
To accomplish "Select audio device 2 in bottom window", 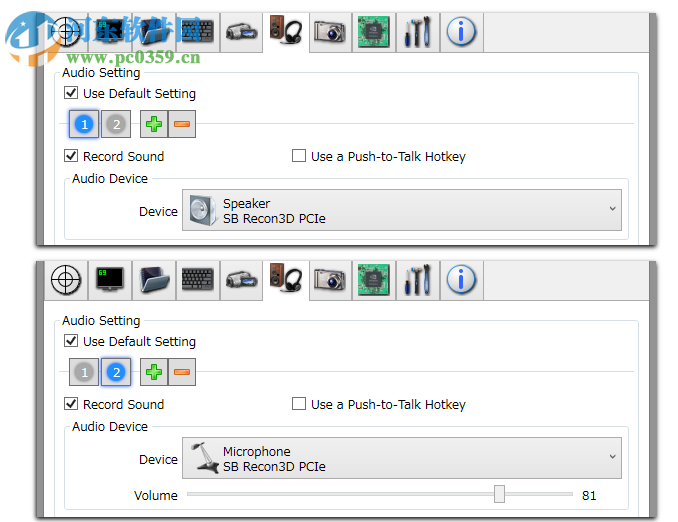I will tap(116, 372).
